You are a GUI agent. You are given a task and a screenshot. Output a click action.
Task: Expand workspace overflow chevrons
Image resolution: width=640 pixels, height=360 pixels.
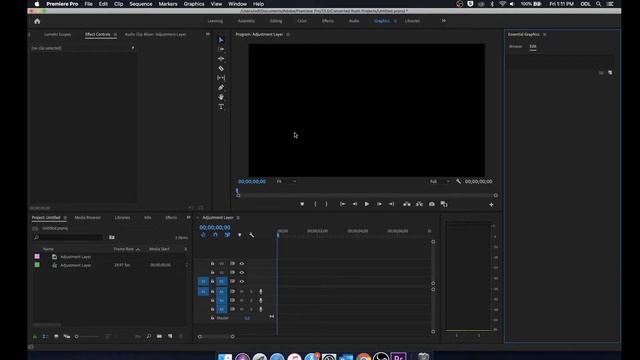click(444, 21)
